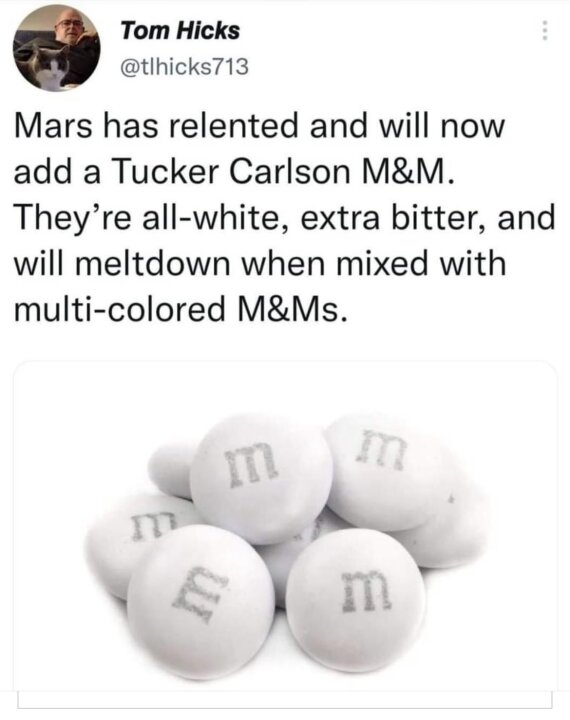The height and width of the screenshot is (720, 570).
Task: Open the display name Tom Hicks
Action: pos(180,31)
